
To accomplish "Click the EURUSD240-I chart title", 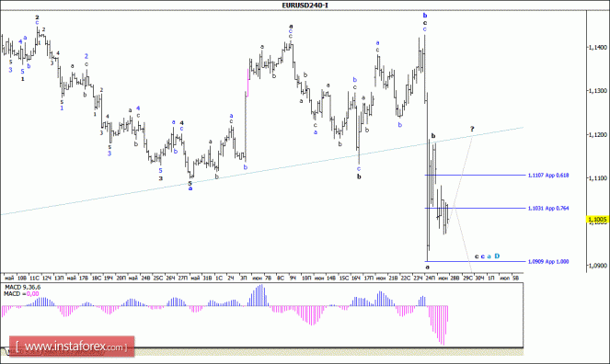I will click(305, 5).
